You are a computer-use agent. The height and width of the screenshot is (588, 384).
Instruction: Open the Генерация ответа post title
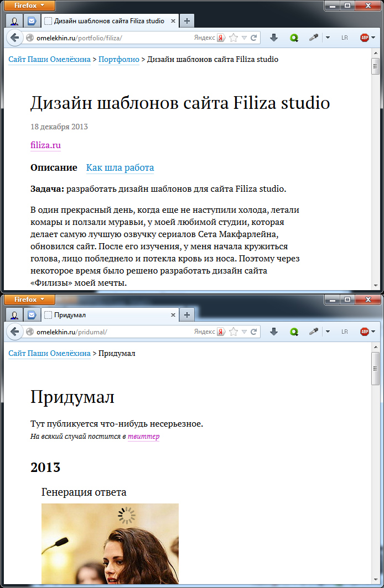[x=84, y=492]
